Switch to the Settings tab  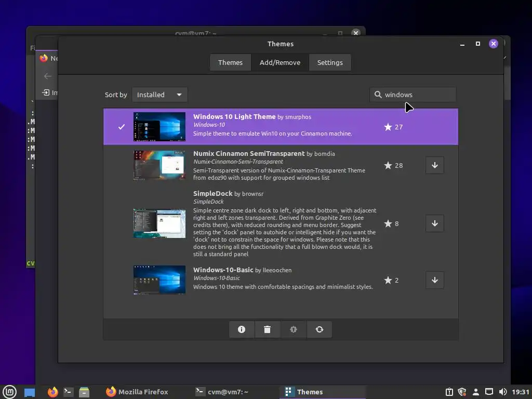pos(330,62)
